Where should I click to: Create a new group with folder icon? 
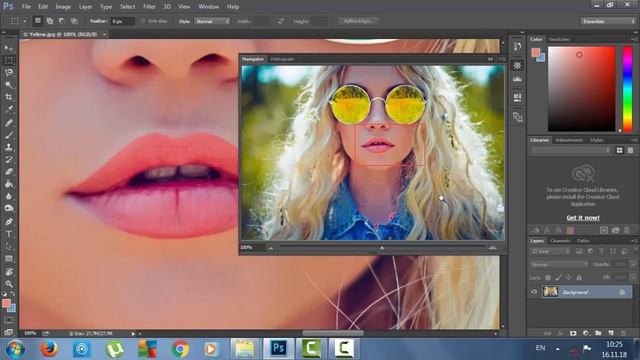(598, 333)
